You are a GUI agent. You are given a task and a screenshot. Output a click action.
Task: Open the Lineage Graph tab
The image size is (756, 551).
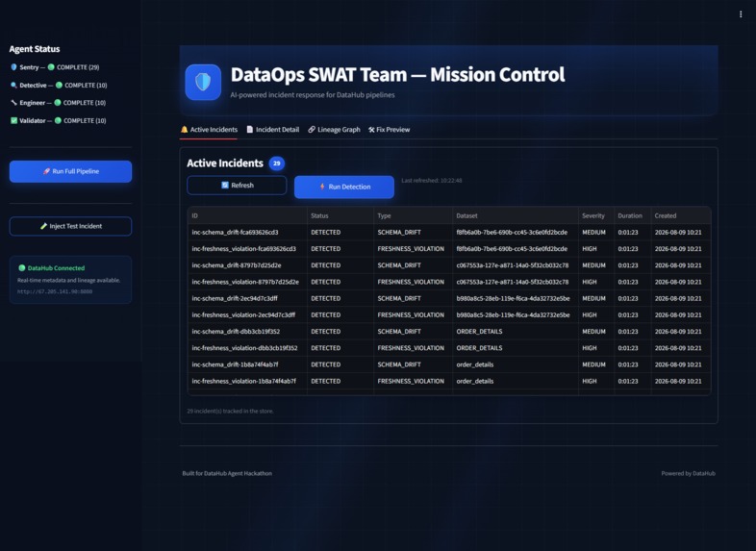click(334, 130)
